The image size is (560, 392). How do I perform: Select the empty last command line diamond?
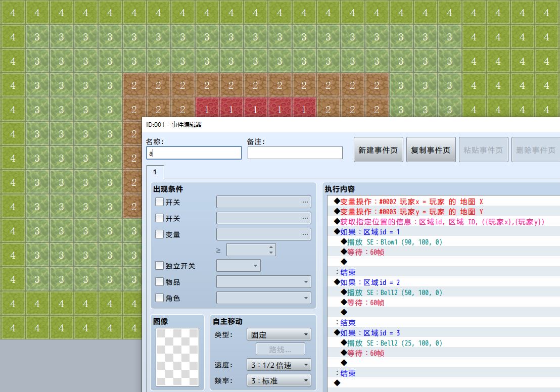coord(337,383)
